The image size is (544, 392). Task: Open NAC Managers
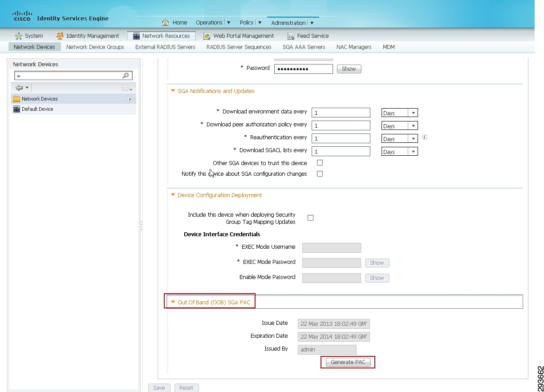(354, 47)
